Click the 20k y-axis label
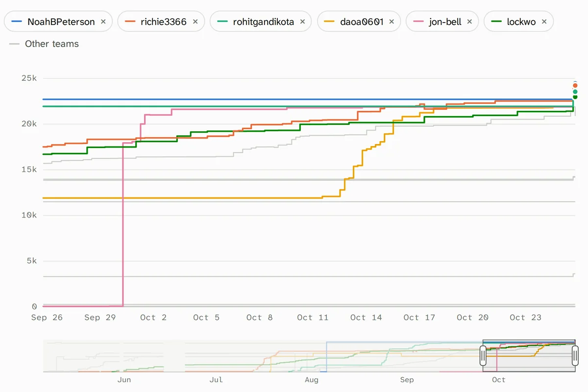The width and height of the screenshot is (588, 392). [x=28, y=124]
